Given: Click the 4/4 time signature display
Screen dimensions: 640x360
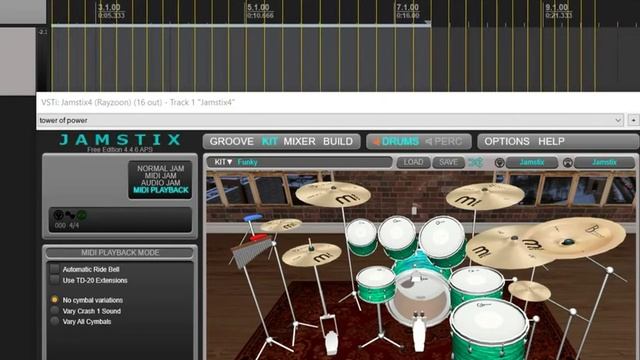Looking at the screenshot, I should click(74, 225).
